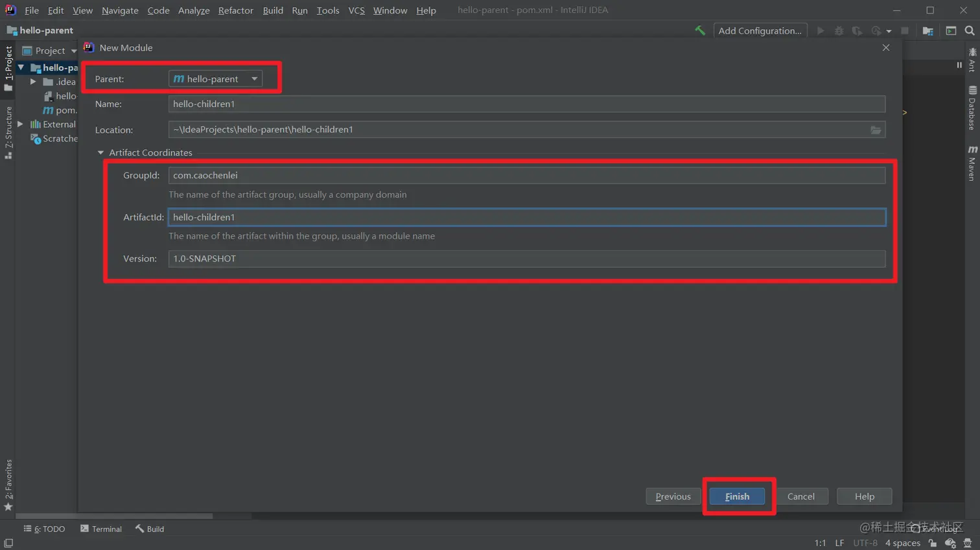
Task: Click the 1:1 cursor position in status bar
Action: pos(820,543)
